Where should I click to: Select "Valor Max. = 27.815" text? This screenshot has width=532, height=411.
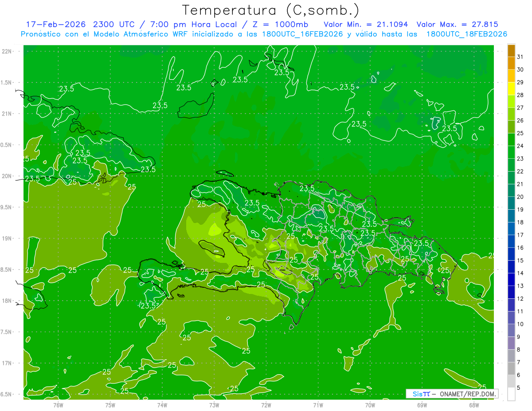[x=457, y=24]
